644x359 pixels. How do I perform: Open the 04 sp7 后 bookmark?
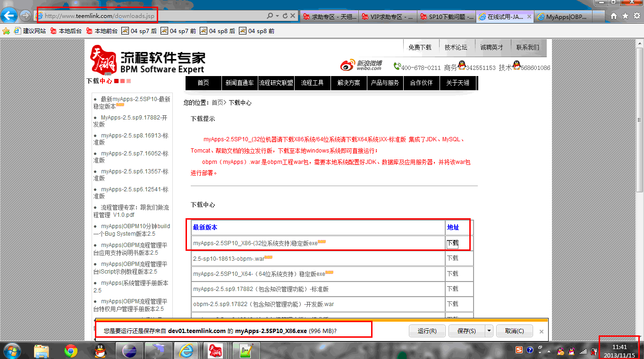[x=139, y=31]
